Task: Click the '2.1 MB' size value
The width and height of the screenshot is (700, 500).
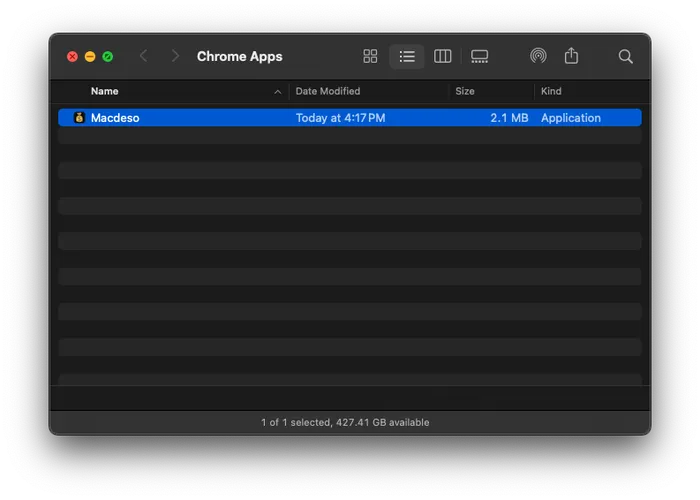Action: [x=509, y=118]
